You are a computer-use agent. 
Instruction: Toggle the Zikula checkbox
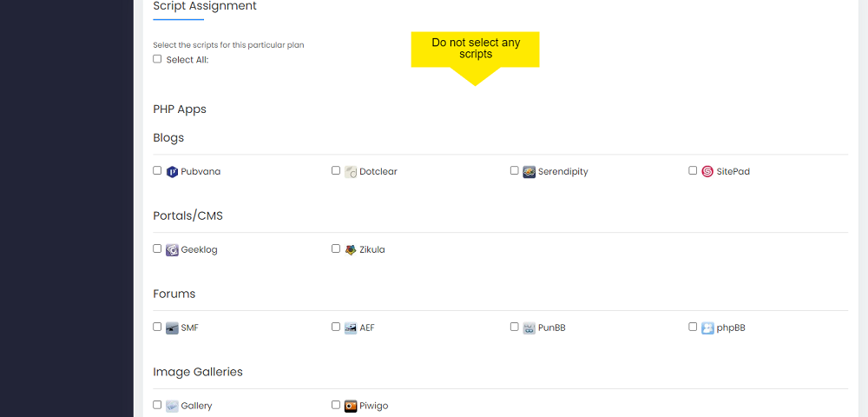(x=335, y=248)
